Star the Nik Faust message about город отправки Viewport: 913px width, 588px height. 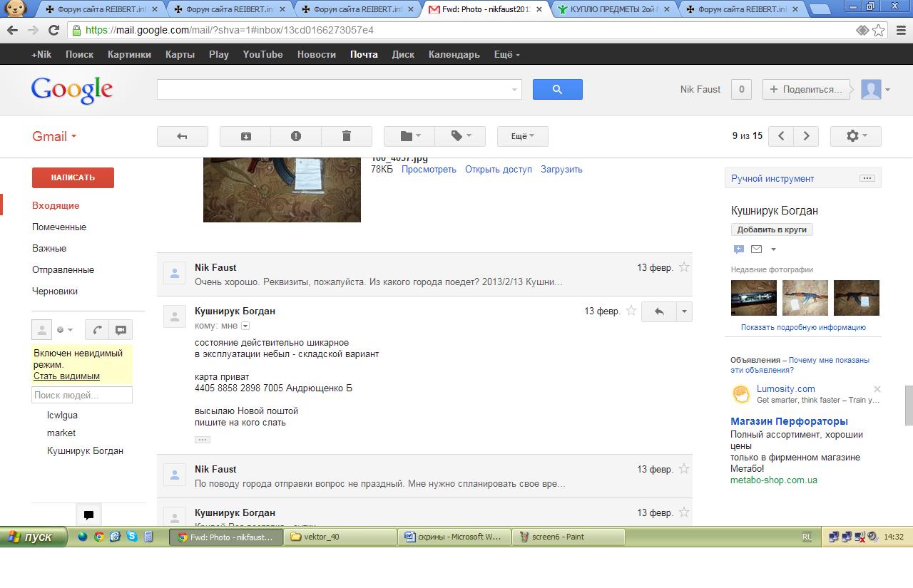tap(684, 469)
